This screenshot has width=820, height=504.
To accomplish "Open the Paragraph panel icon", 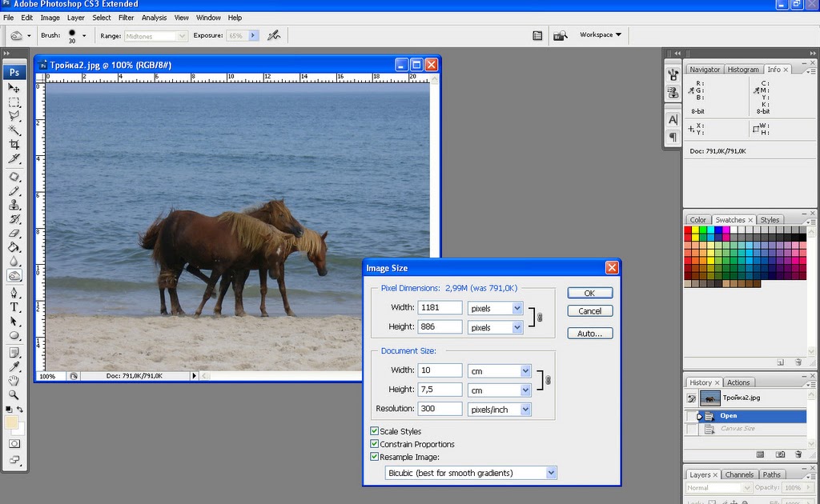I will [x=673, y=138].
